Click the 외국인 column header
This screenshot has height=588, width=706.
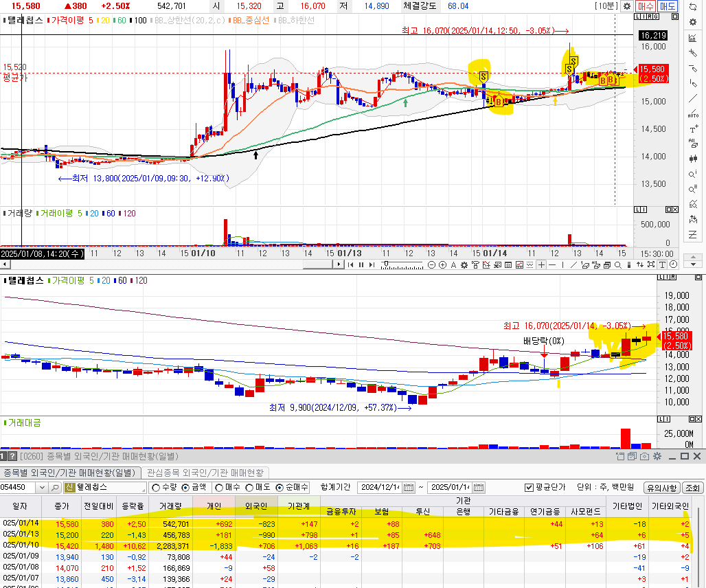(256, 506)
